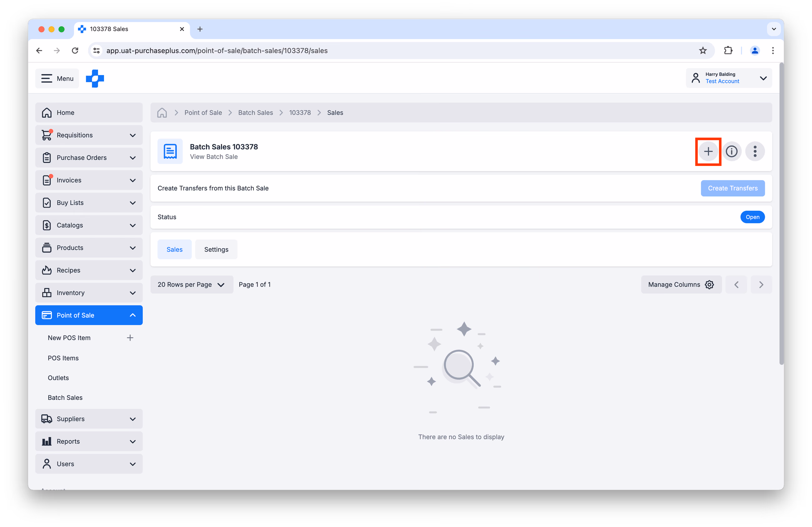Click the Suppliers truck icon
The height and width of the screenshot is (527, 812).
[x=47, y=419]
